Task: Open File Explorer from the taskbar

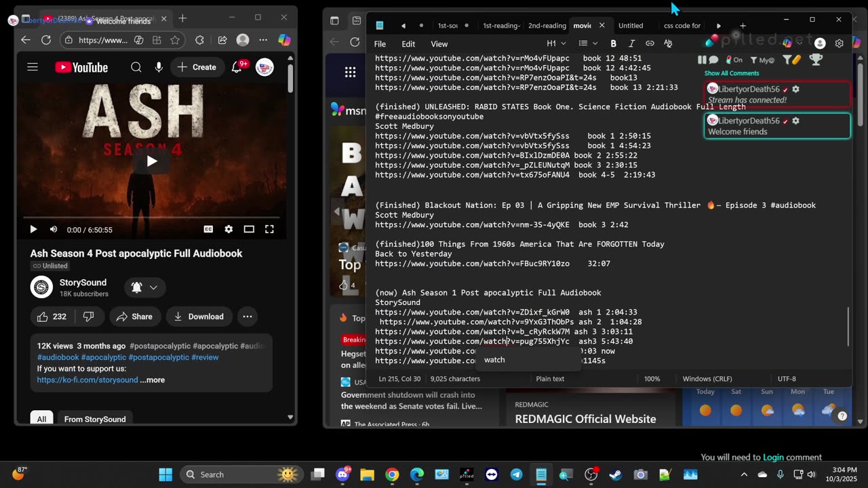Action: [x=367, y=474]
